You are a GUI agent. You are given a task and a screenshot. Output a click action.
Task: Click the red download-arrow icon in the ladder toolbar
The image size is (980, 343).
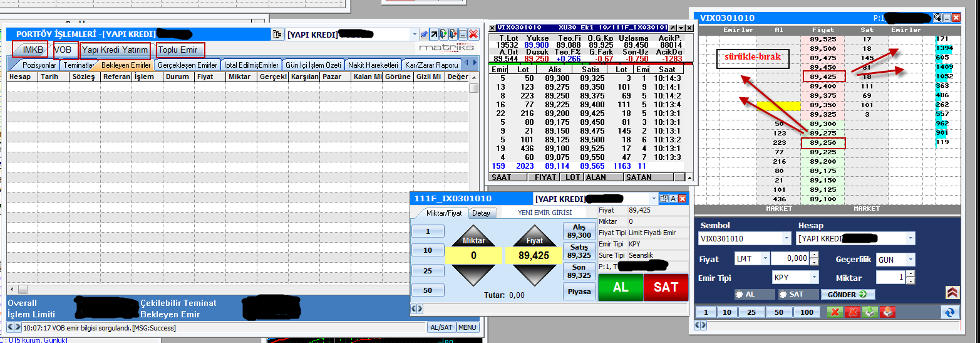pos(887,312)
